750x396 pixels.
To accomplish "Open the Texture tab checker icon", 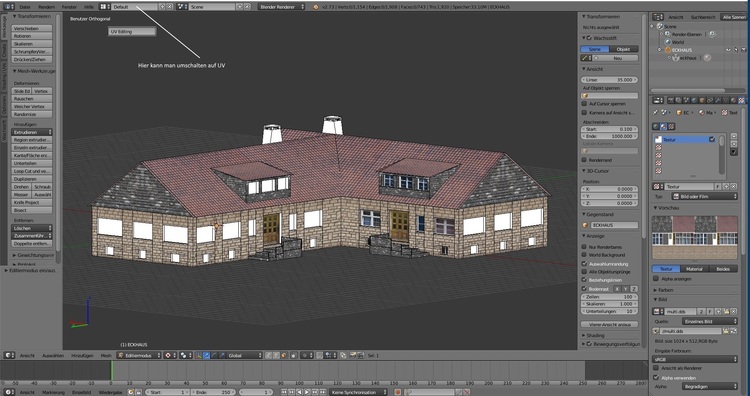I will [x=741, y=100].
